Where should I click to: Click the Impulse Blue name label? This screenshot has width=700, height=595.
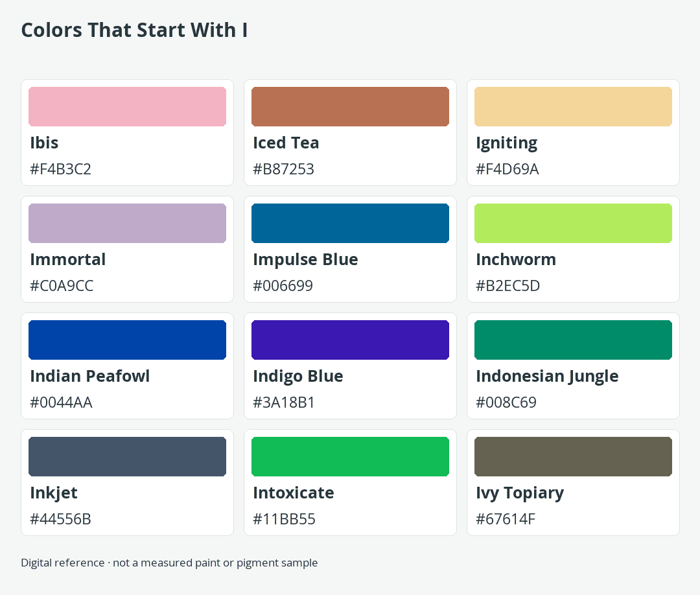(x=305, y=260)
